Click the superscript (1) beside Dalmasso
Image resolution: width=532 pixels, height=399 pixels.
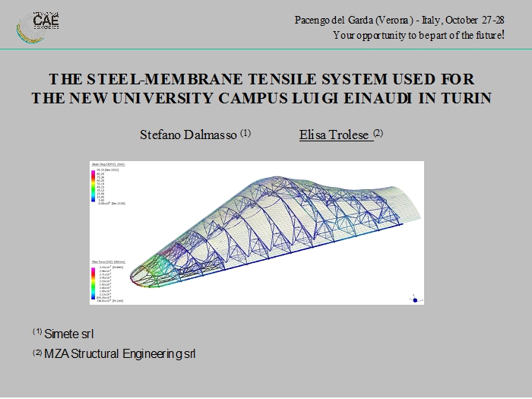pos(245,132)
